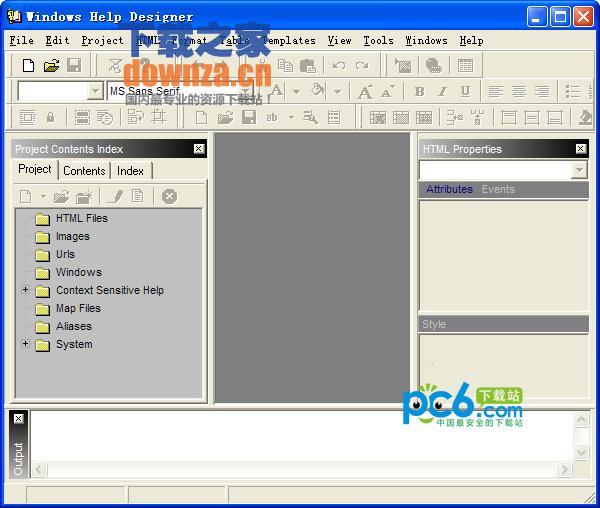Click the font color A icon
The width and height of the screenshot is (600, 508).
(x=277, y=91)
